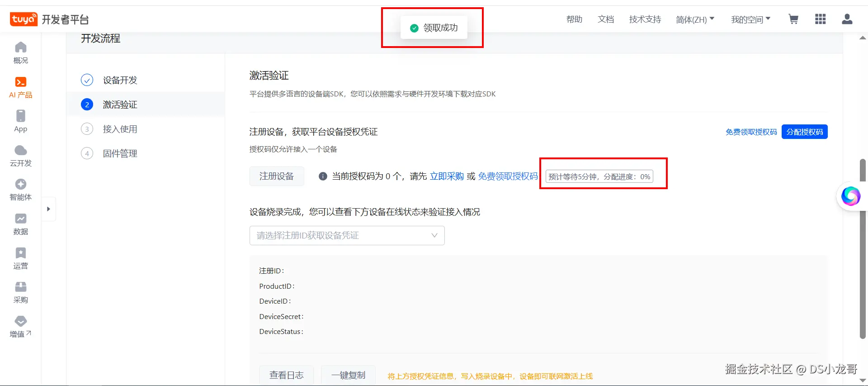Expand the collapsed sidebar arrow
This screenshot has width=868, height=386.
click(48, 209)
